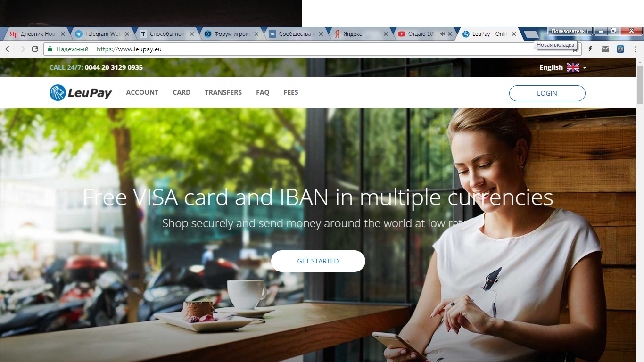Open the mail envelope extension icon
This screenshot has width=644, height=362.
click(x=605, y=49)
